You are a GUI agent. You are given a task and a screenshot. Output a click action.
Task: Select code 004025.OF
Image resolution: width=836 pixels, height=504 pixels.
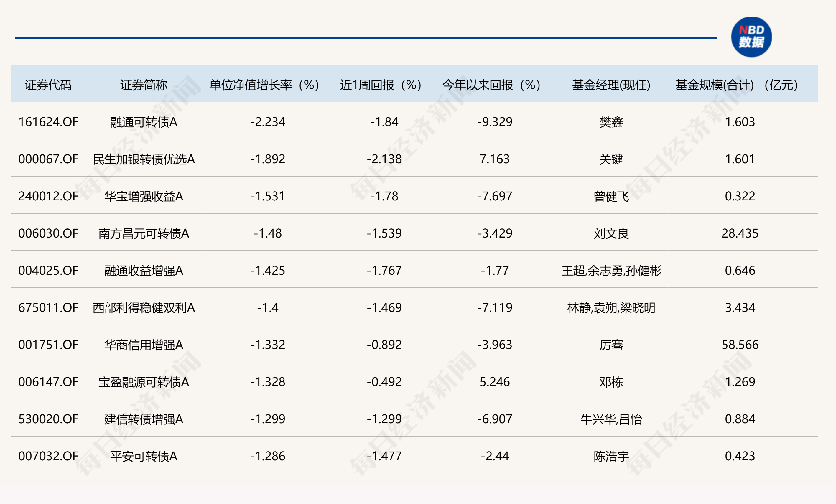pyautogui.click(x=48, y=270)
